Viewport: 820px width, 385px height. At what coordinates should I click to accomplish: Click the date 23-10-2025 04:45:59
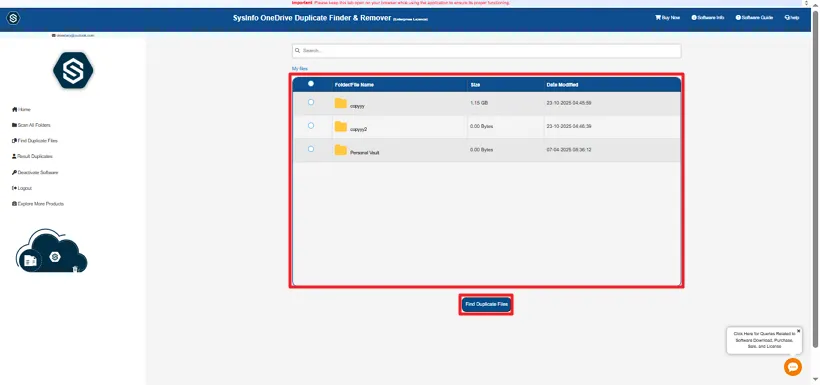pos(569,103)
